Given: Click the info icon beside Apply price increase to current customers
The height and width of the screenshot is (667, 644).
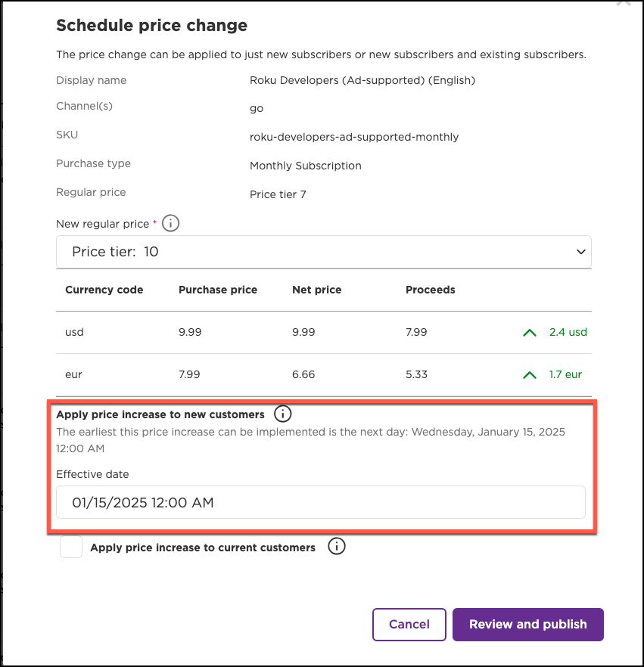Looking at the screenshot, I should pyautogui.click(x=337, y=546).
